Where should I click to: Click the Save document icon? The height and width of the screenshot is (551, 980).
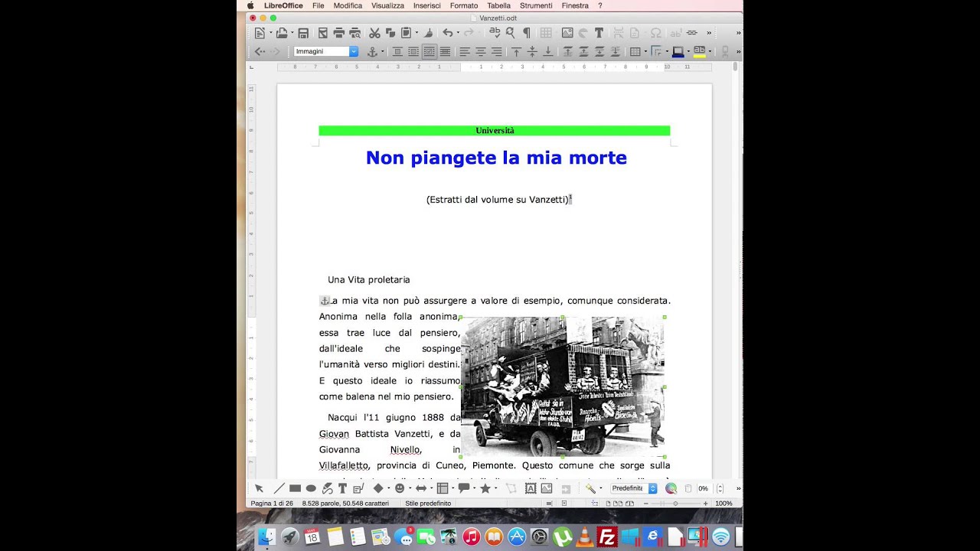pos(303,33)
